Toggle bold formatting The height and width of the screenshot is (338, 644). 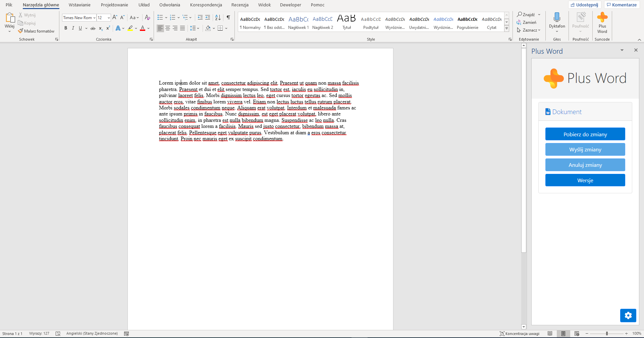click(66, 28)
